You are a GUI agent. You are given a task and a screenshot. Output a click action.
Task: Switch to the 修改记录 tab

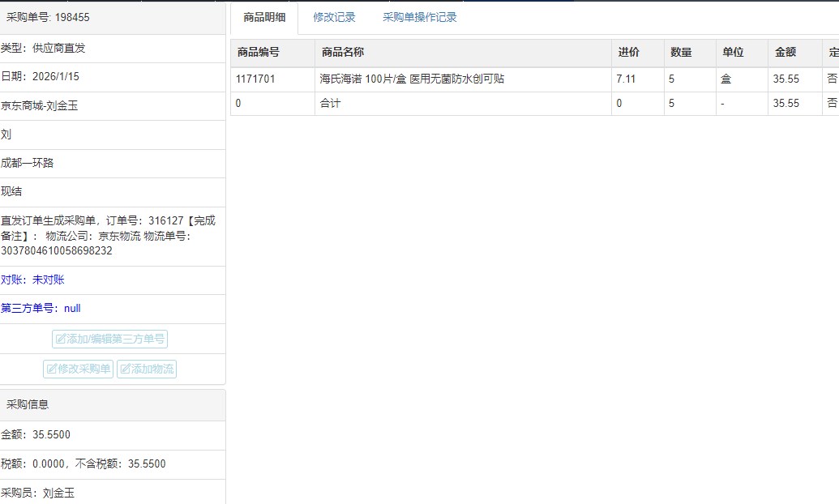point(334,17)
